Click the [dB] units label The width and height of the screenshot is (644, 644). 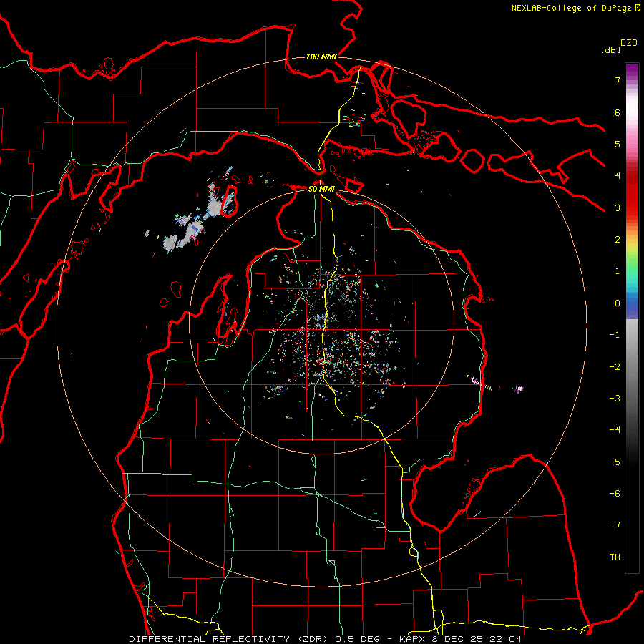click(610, 49)
